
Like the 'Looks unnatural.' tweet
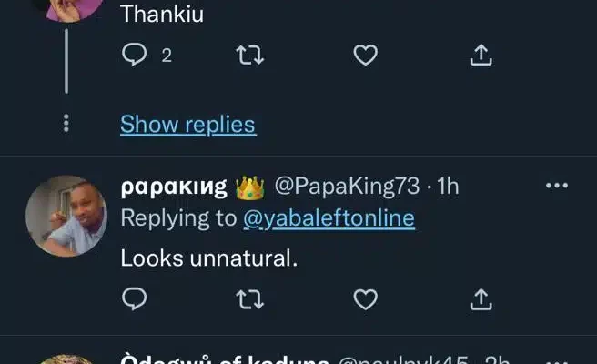365,298
